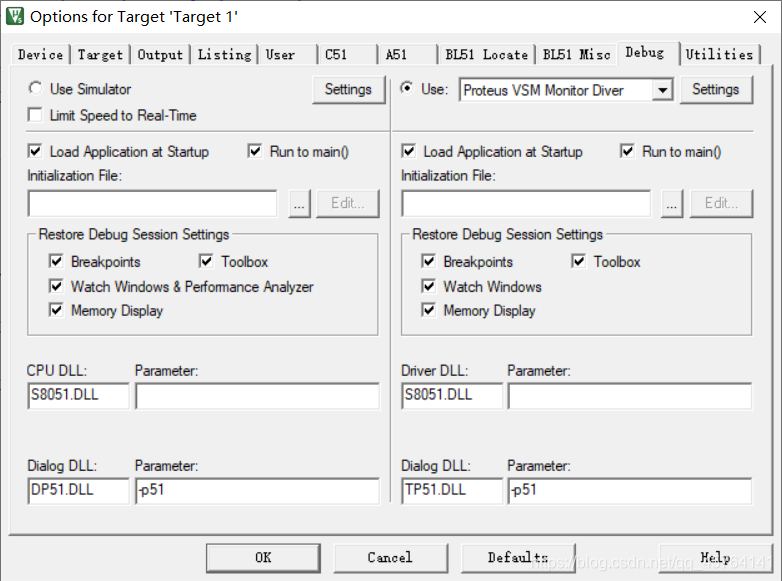
Task: Browse for driver initialization file
Action: (672, 203)
